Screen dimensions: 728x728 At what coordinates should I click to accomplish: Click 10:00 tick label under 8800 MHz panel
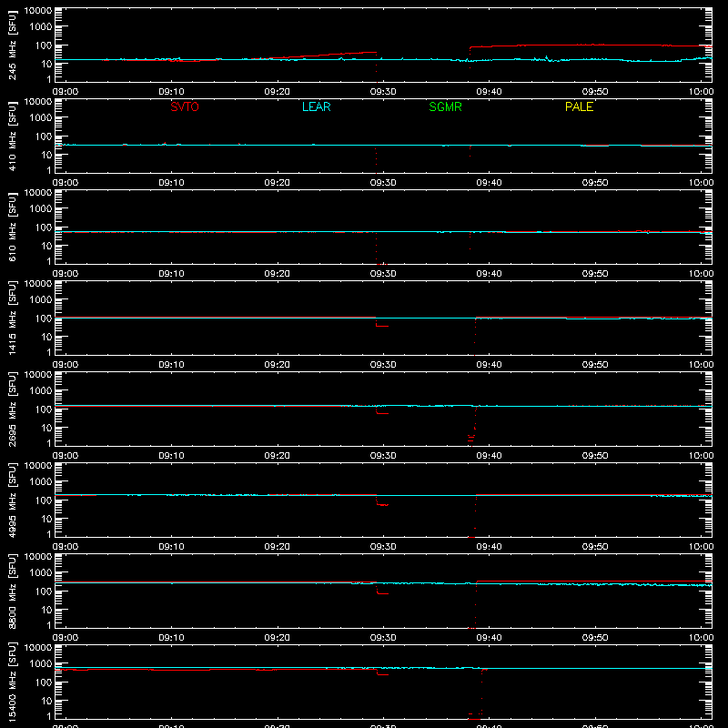coord(701,638)
